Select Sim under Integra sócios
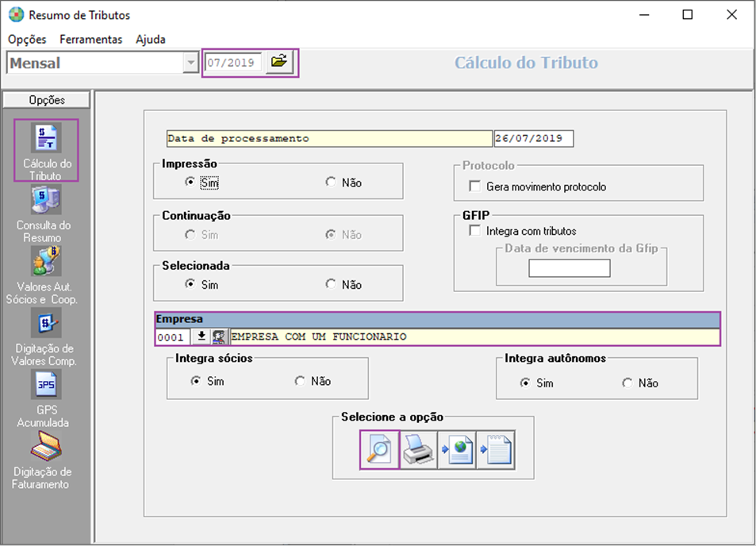756x546 pixels. 196,381
